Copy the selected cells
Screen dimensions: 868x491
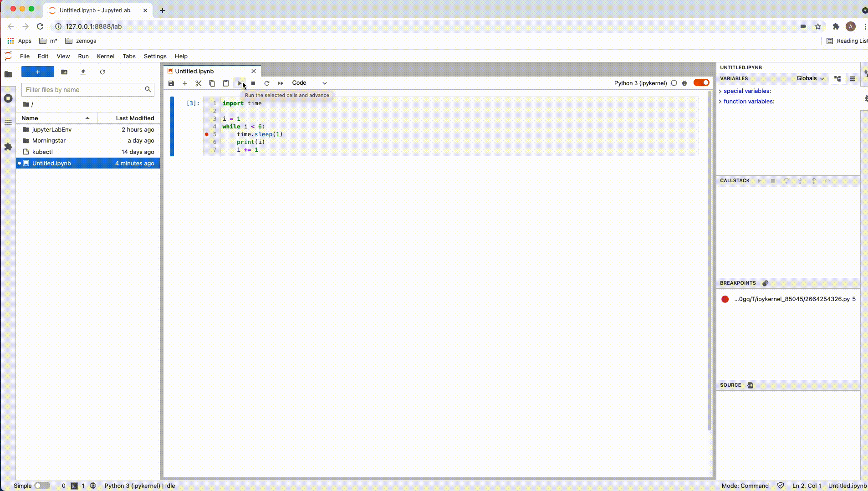click(212, 83)
